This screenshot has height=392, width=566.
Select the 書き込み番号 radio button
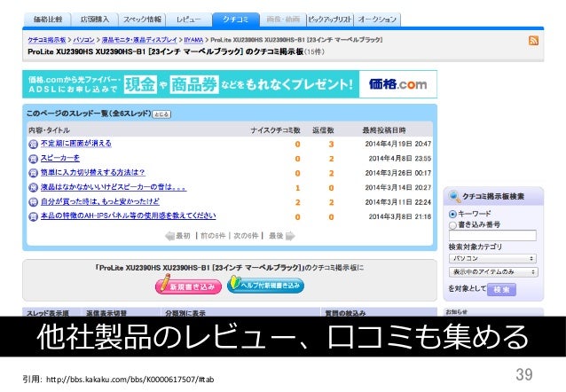[452, 225]
